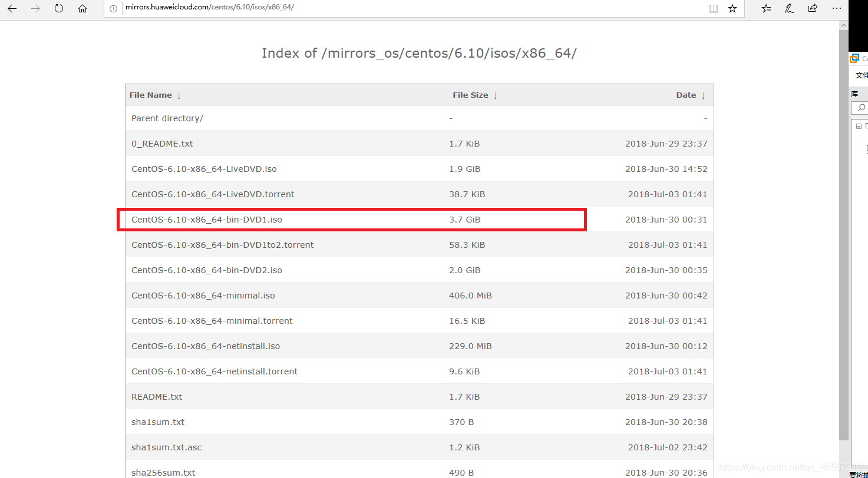Open the site information icon in address bar

(x=114, y=9)
